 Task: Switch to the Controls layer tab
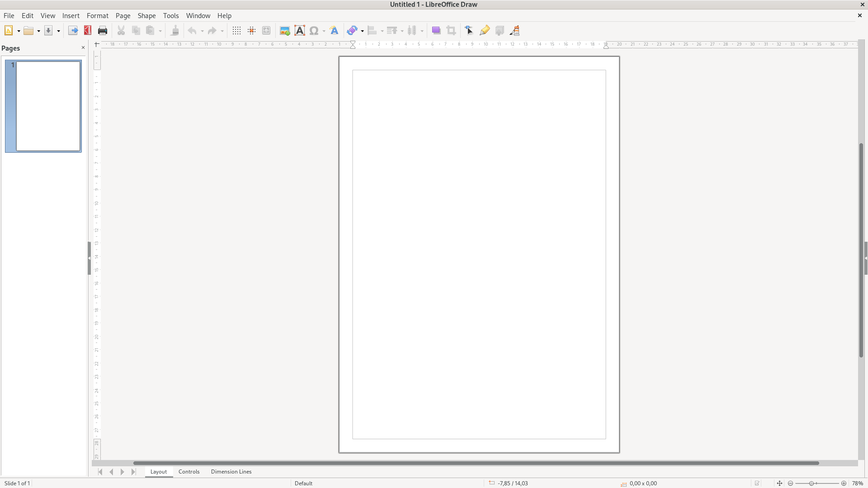pos(189,472)
